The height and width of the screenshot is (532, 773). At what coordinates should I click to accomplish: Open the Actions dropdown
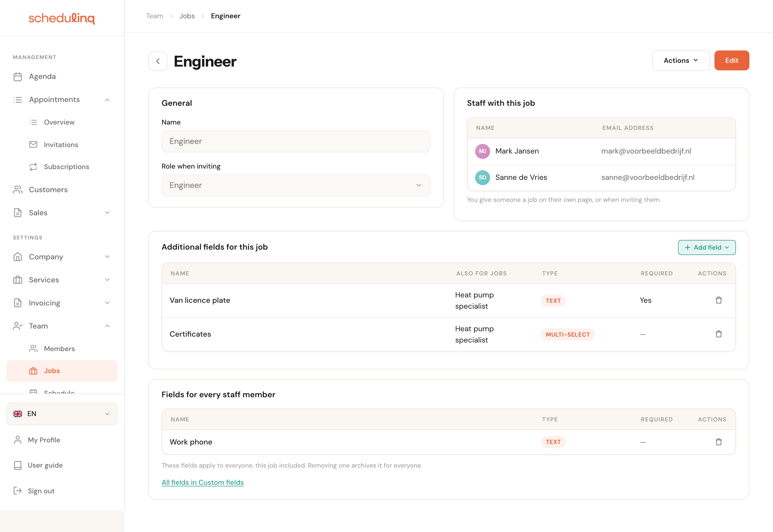tap(681, 60)
